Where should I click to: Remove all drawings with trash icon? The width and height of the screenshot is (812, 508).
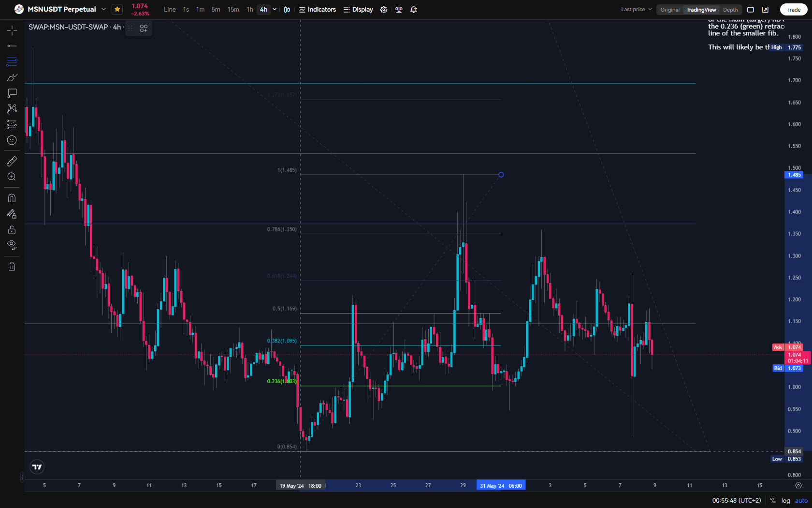(12, 267)
